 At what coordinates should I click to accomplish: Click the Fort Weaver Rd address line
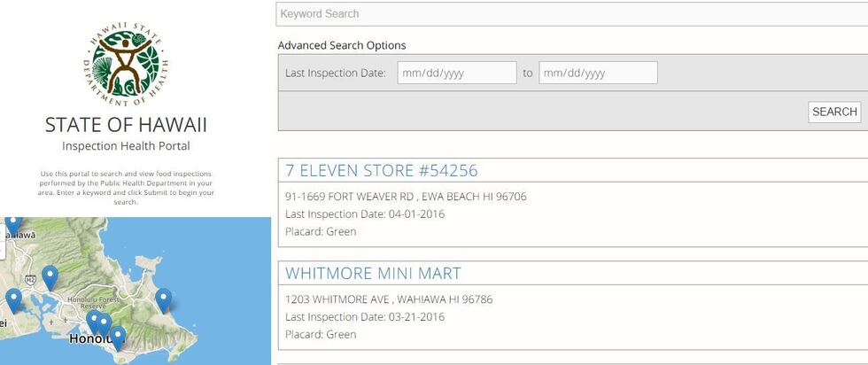point(406,197)
